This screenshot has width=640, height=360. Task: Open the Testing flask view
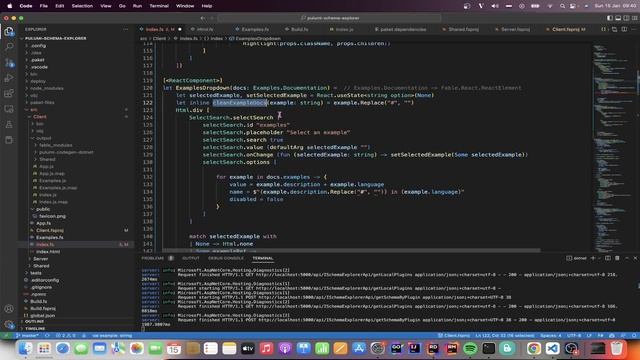(9, 124)
